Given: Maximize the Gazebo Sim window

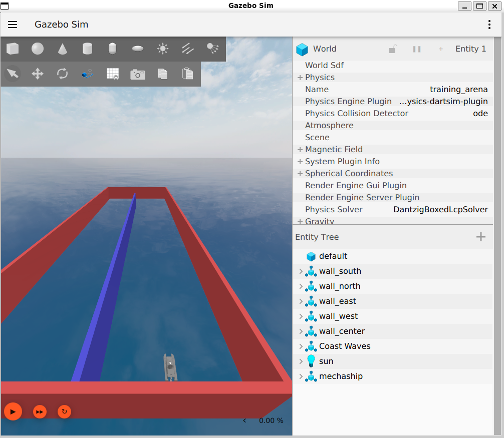Looking at the screenshot, I should (479, 6).
